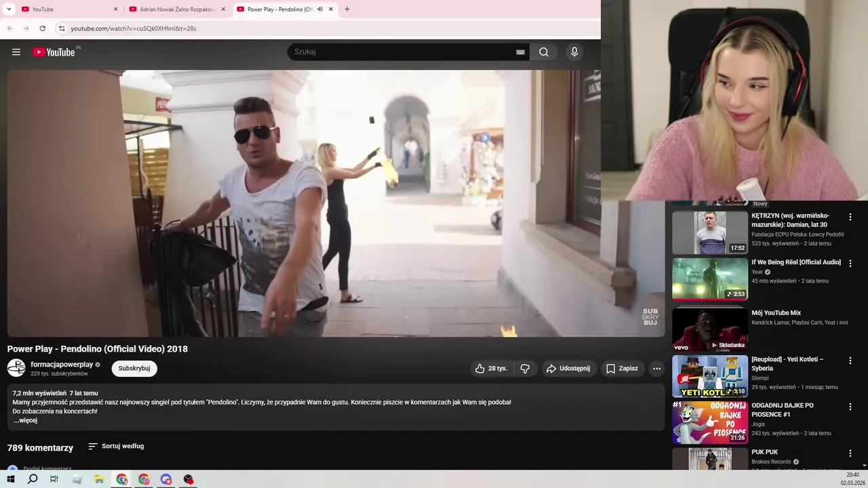Screen dimensions: 868x488
Task: Open KĘTRZYN (woj. warmińsko-mazurskie) video title
Action: [x=791, y=220]
